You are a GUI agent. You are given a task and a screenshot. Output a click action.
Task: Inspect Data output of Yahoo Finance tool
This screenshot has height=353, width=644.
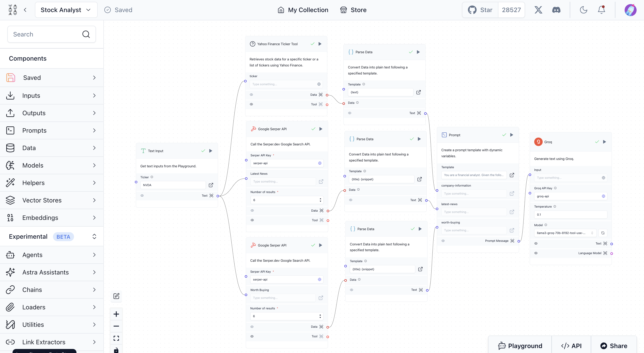[x=320, y=95]
